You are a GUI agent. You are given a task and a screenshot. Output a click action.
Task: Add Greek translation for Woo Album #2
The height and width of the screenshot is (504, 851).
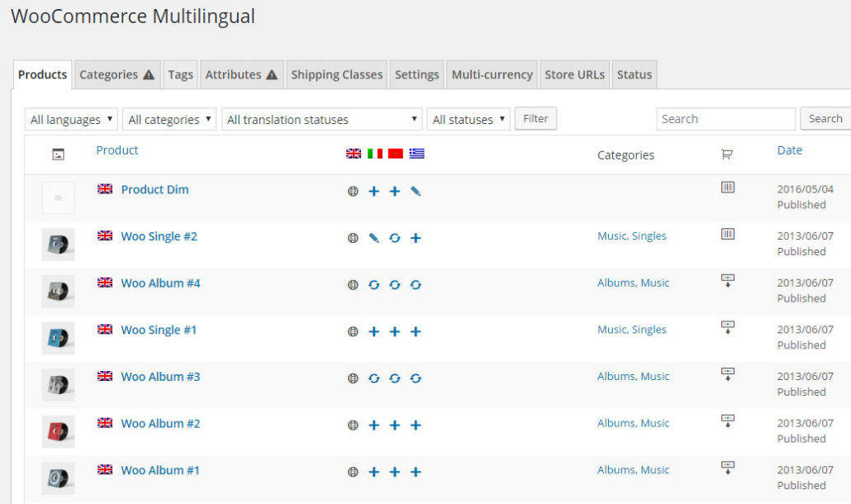tap(416, 425)
